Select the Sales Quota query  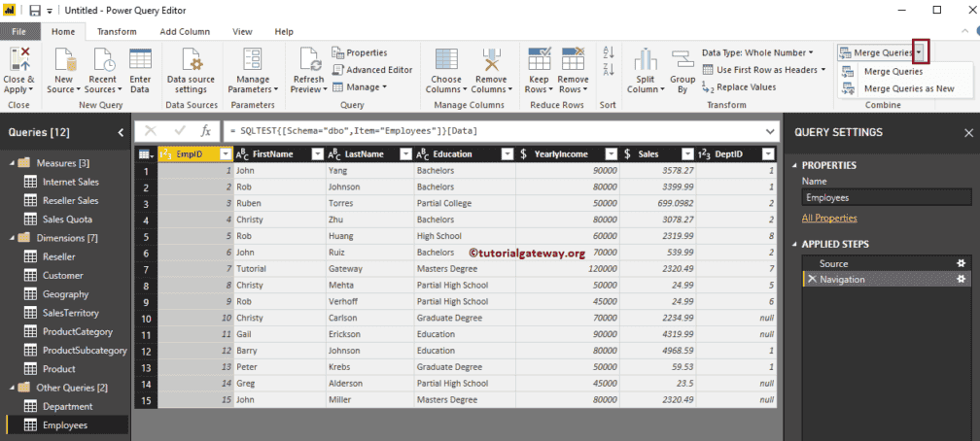click(67, 220)
